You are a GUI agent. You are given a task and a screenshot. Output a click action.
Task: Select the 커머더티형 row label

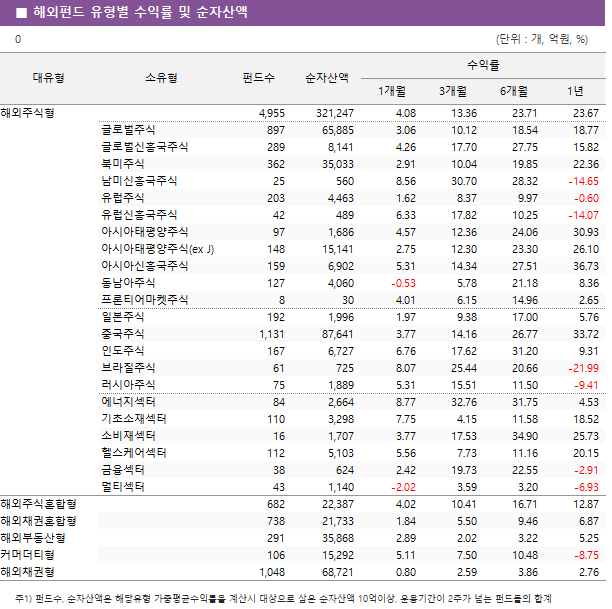[27, 555]
